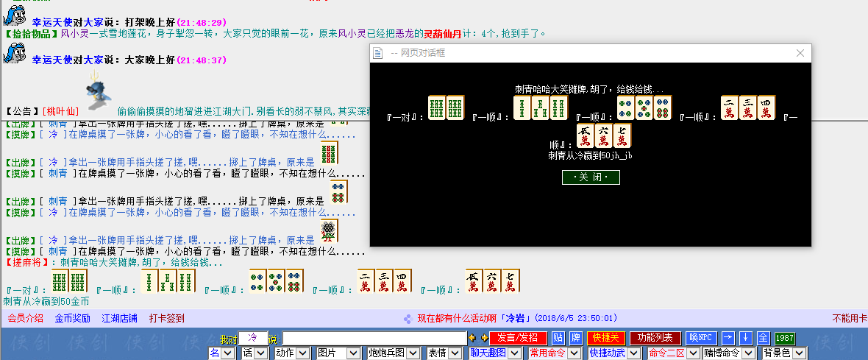This screenshot has width=868, height=360.
Task: Open the 常用命令 dropdown
Action: [555, 353]
